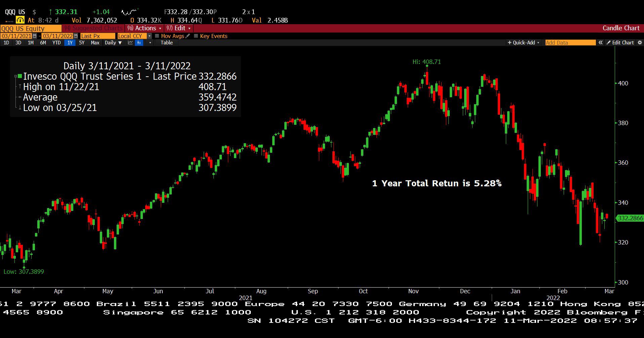This screenshot has height=338, width=644.
Task: Click 'Invesco QQQ Trust Series 1' legend title
Action: coord(82,76)
